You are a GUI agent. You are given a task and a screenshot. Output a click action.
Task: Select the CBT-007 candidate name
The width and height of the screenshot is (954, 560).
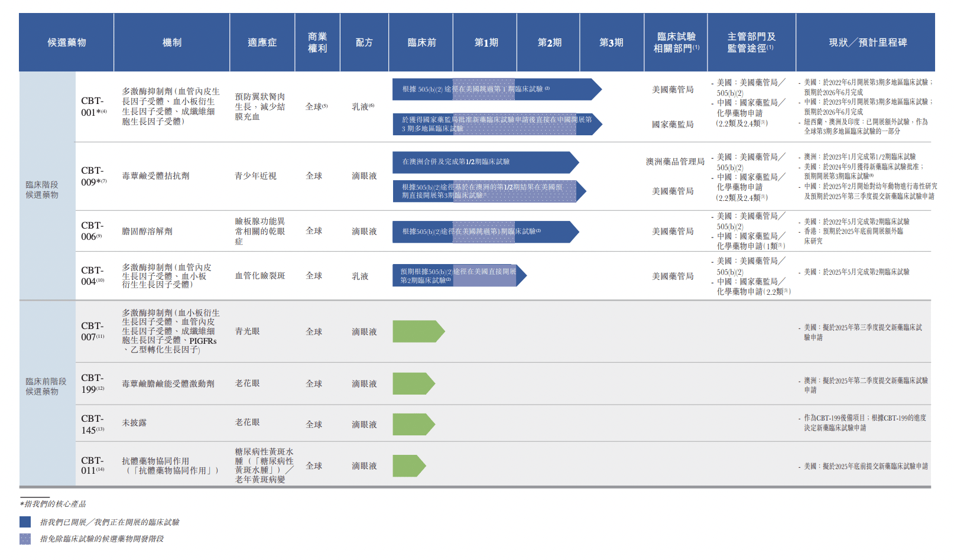coord(93,331)
